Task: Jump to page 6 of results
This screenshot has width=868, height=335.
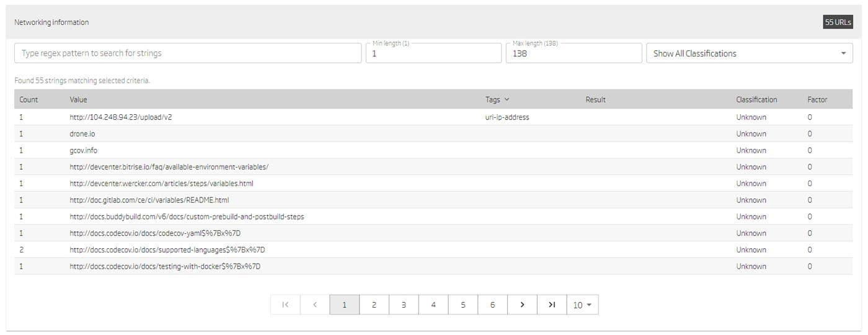Action: click(x=492, y=305)
